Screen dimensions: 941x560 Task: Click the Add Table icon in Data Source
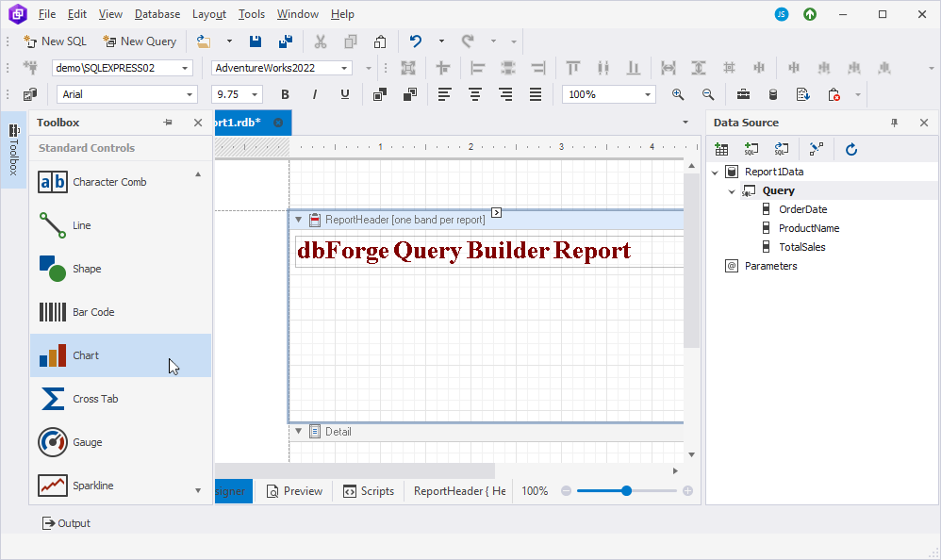point(722,150)
